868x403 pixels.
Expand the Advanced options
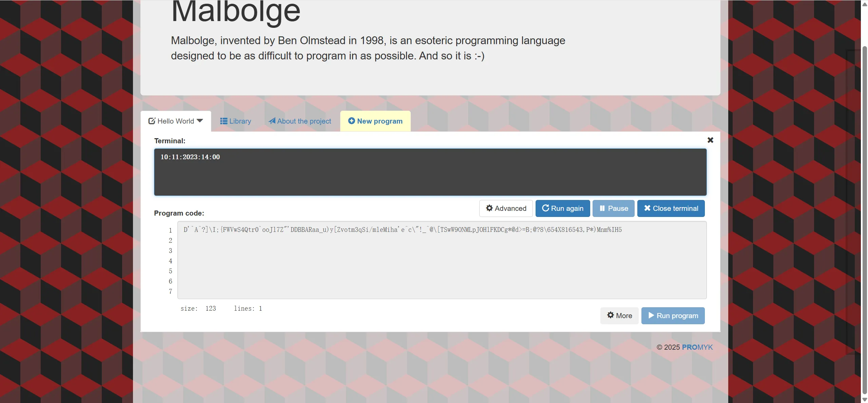click(x=506, y=208)
